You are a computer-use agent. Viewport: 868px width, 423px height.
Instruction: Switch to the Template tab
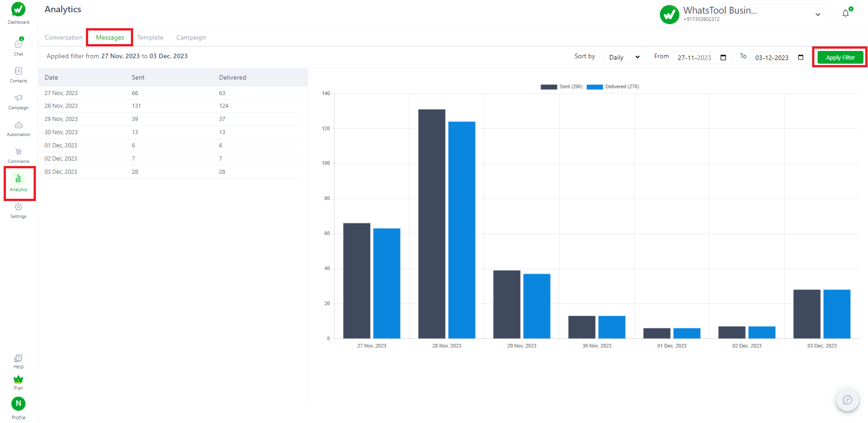click(150, 37)
